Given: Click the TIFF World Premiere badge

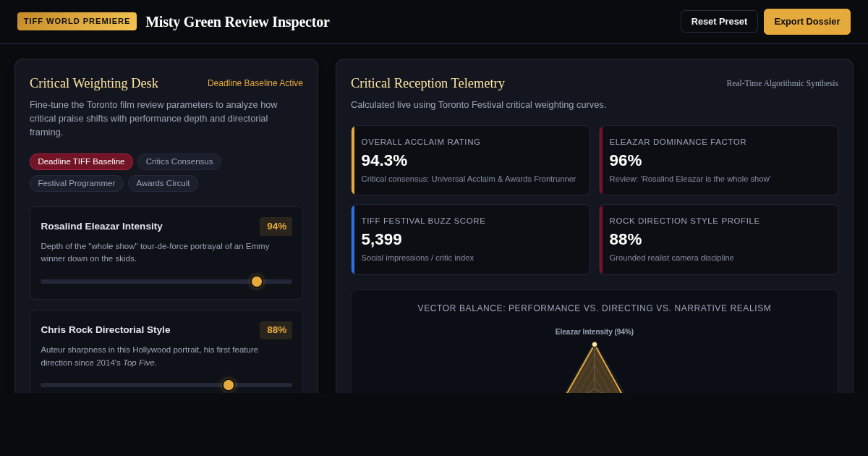Looking at the screenshot, I should [x=77, y=21].
